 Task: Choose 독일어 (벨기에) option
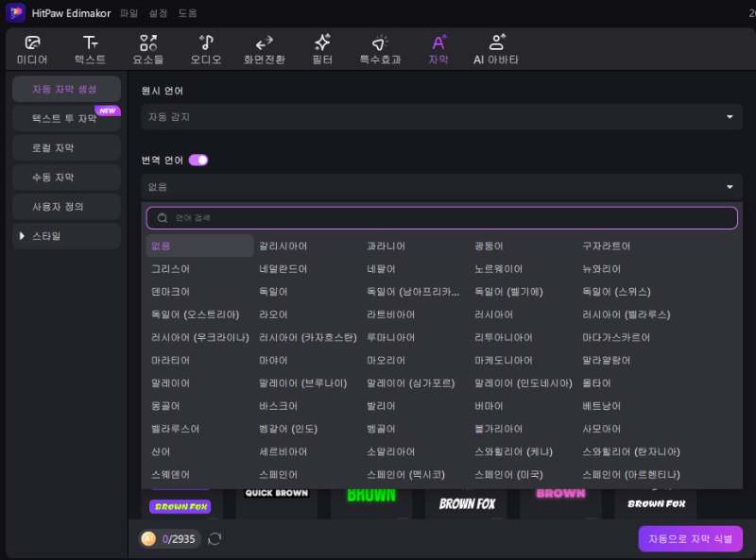(508, 292)
